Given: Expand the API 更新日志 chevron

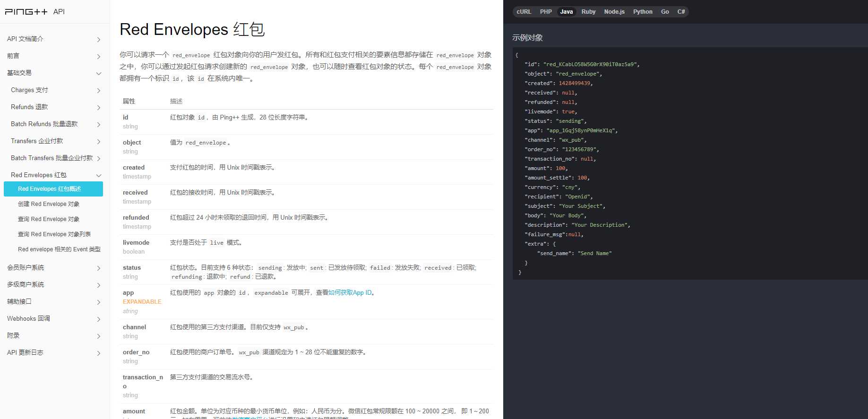Looking at the screenshot, I should (99, 353).
